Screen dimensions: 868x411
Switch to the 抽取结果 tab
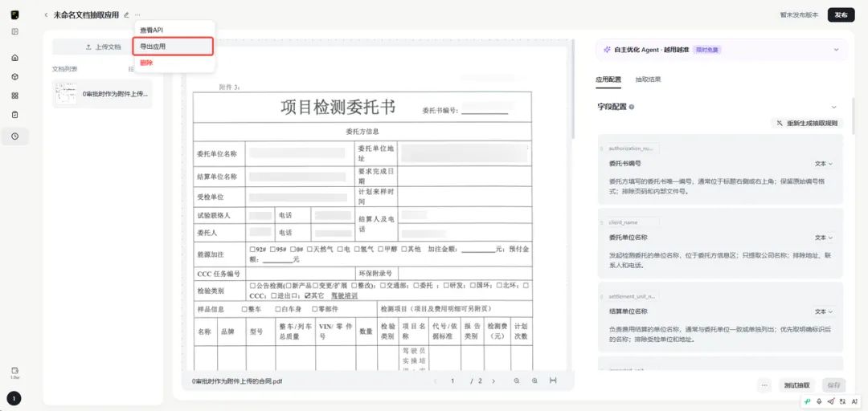tap(648, 79)
